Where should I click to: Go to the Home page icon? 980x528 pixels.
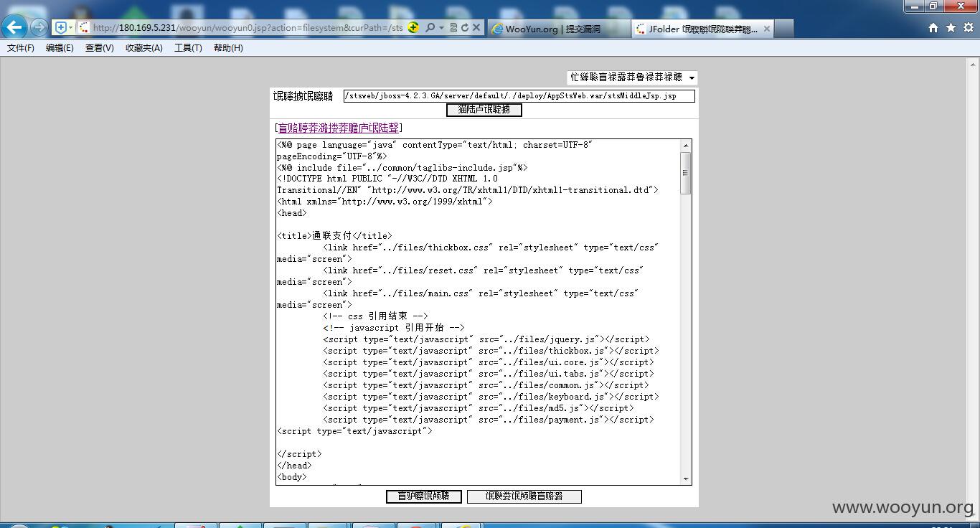[933, 28]
